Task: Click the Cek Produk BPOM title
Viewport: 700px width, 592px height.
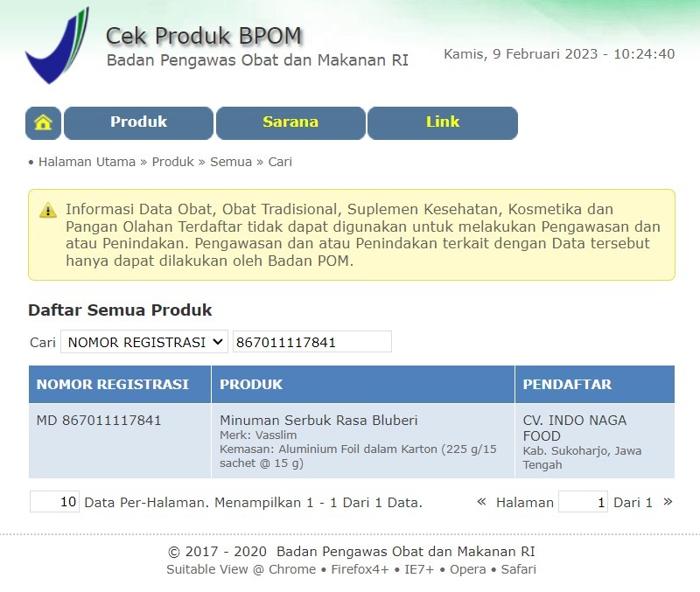Action: click(x=204, y=36)
